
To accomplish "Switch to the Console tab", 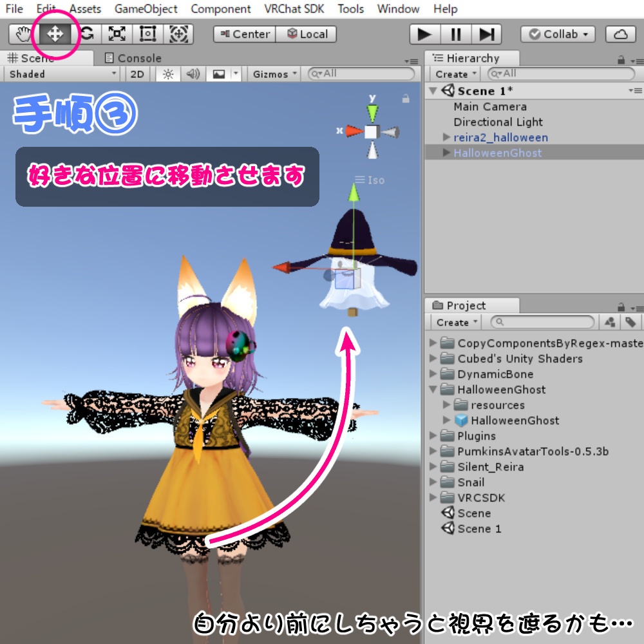I will 139,58.
